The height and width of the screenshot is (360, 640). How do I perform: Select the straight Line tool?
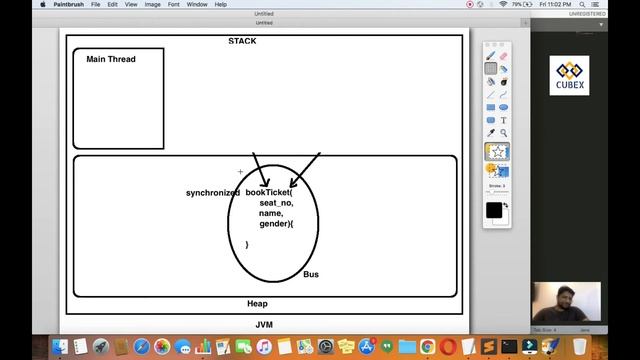click(x=491, y=94)
